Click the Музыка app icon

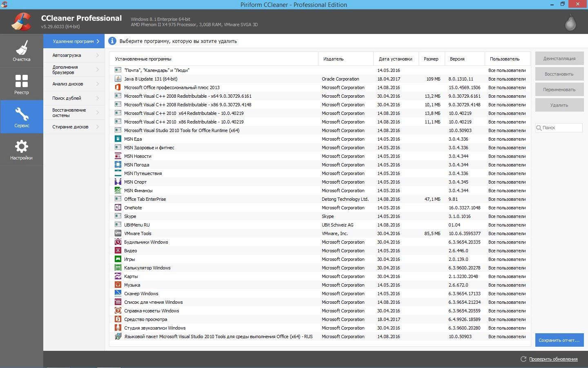coord(118,285)
